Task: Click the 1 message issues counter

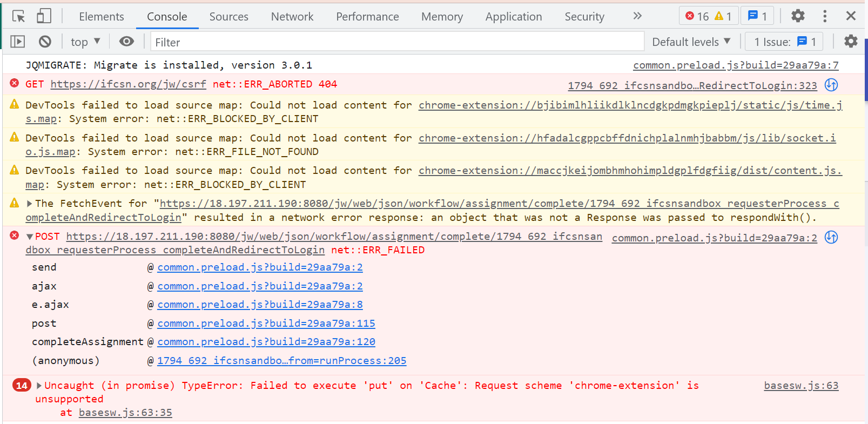Action: [757, 16]
